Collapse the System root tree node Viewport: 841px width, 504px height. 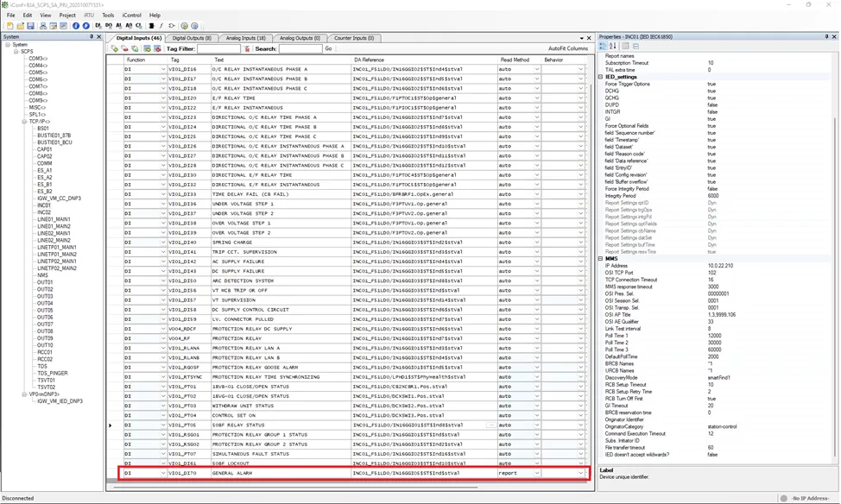tap(8, 45)
